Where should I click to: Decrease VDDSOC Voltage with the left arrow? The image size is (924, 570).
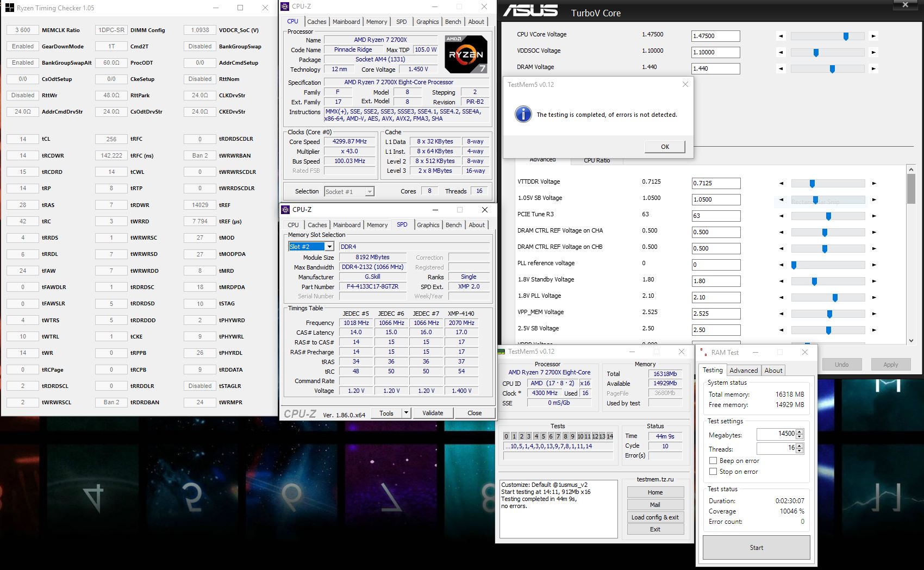click(781, 53)
